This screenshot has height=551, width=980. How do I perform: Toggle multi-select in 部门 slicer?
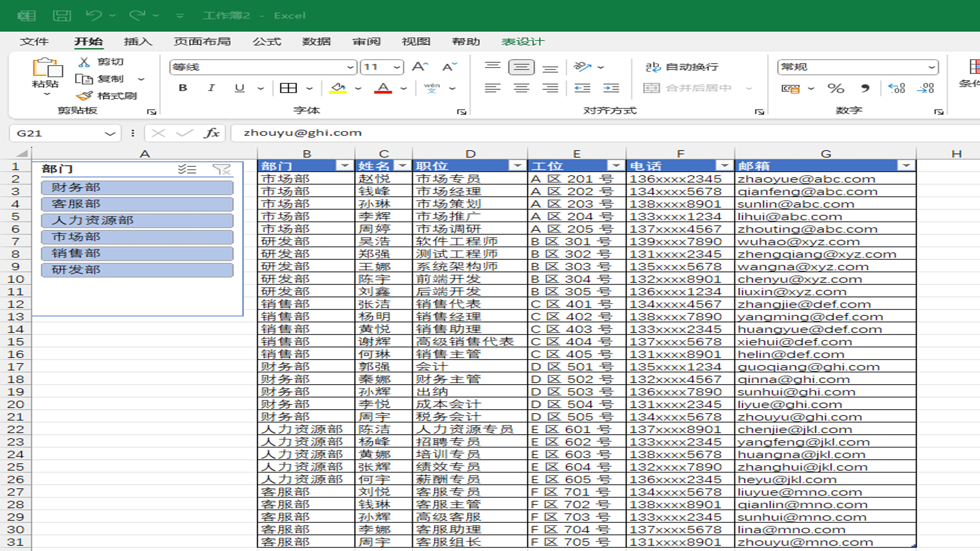pos(187,169)
